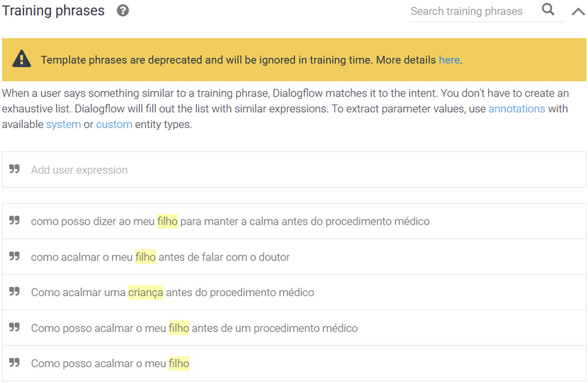Select highlighted 'criança' annotation

coord(145,292)
